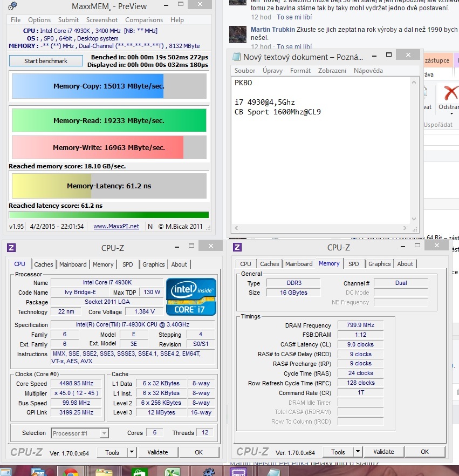Switch to Caches tab in left CPU-Z window
The image size is (459, 476).
[43, 264]
